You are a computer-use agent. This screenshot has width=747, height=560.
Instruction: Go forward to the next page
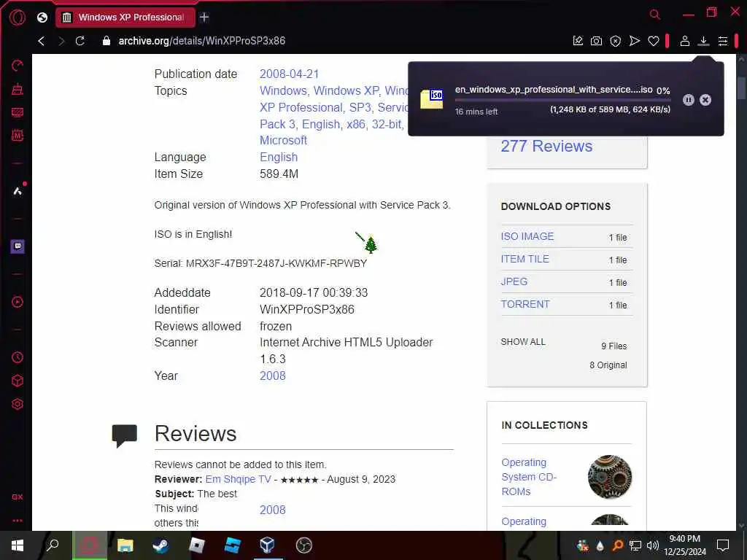pyautogui.click(x=61, y=41)
